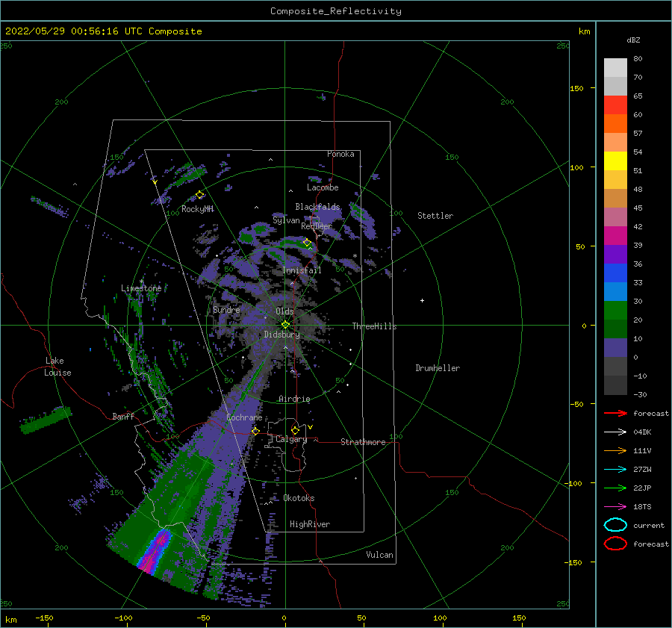Pick the light blue swatch beside 33 label
The height and width of the screenshot is (628, 672).
(615, 291)
